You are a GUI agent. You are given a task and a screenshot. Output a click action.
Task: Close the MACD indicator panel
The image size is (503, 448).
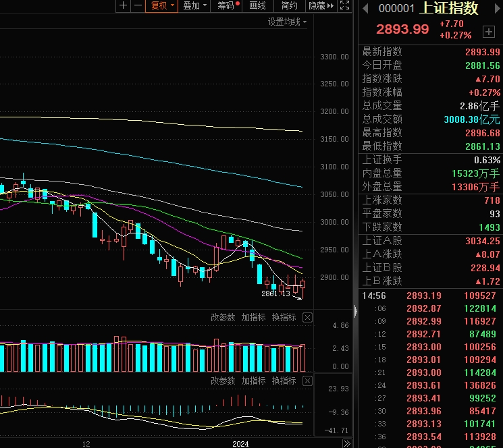pyautogui.click(x=307, y=381)
